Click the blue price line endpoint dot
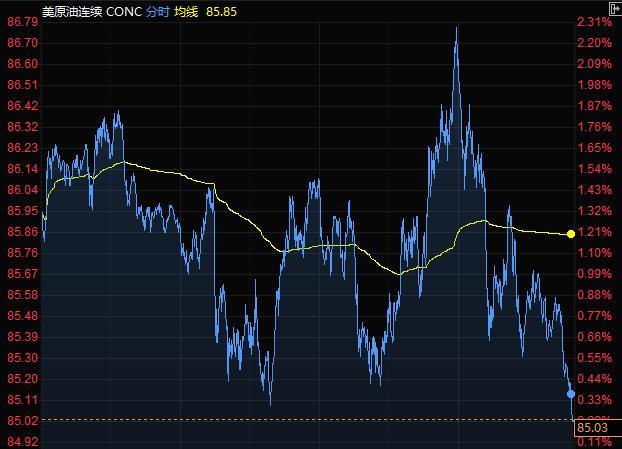 (x=571, y=394)
